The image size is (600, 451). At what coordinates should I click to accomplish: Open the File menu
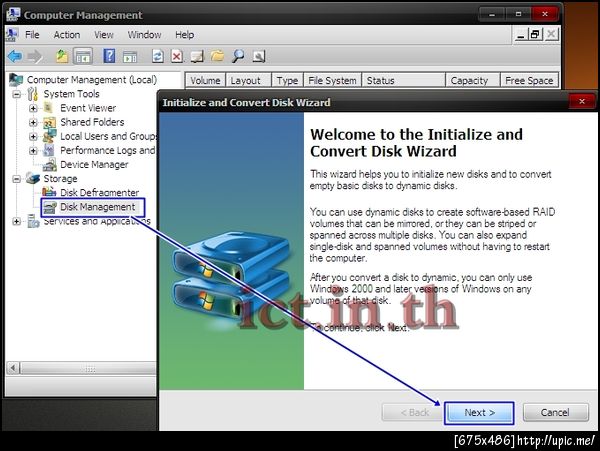click(32, 35)
